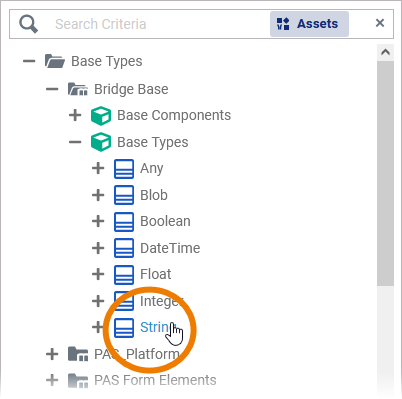Click the scrollbar up arrow
The width and height of the screenshot is (402, 399).
(x=386, y=52)
